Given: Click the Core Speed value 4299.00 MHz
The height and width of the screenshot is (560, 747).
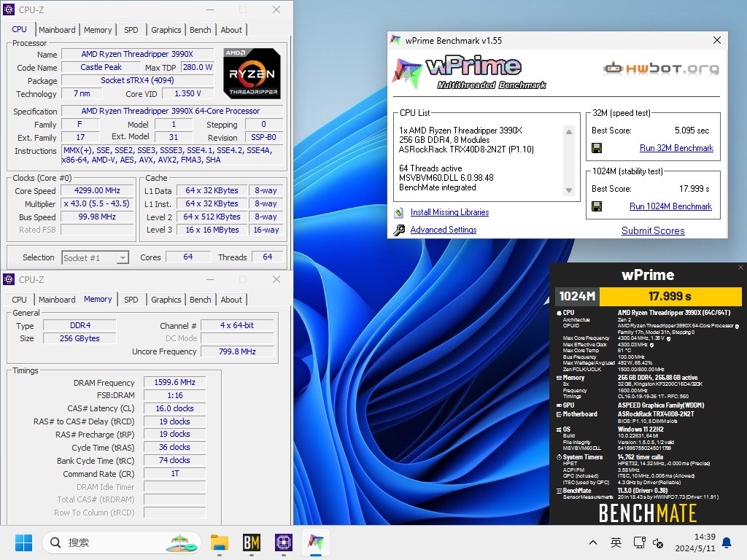Looking at the screenshot, I should coord(97,190).
